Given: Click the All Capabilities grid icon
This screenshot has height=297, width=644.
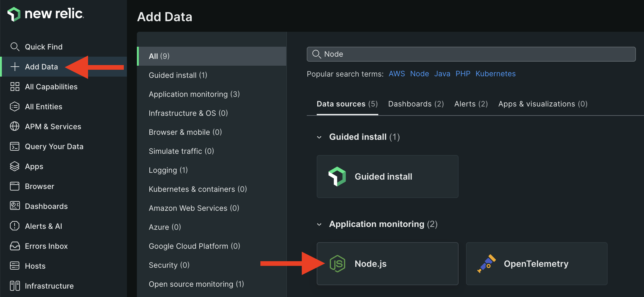Looking at the screenshot, I should (15, 87).
